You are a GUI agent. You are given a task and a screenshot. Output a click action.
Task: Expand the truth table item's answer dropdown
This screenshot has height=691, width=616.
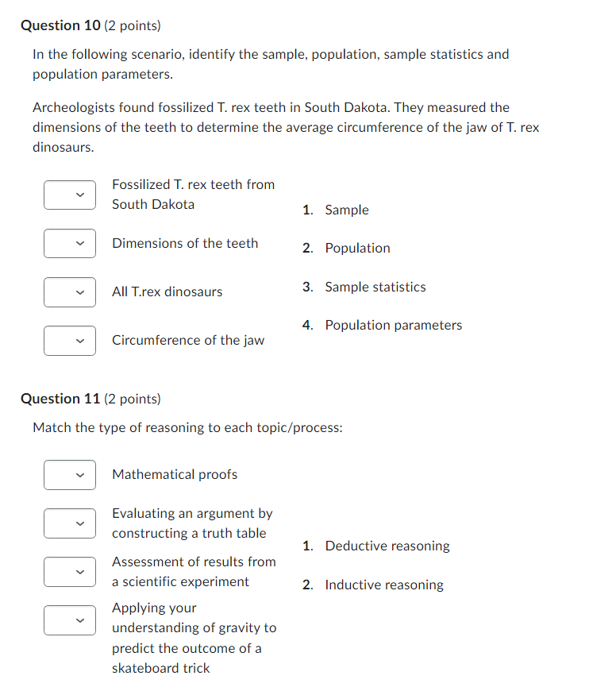(70, 523)
